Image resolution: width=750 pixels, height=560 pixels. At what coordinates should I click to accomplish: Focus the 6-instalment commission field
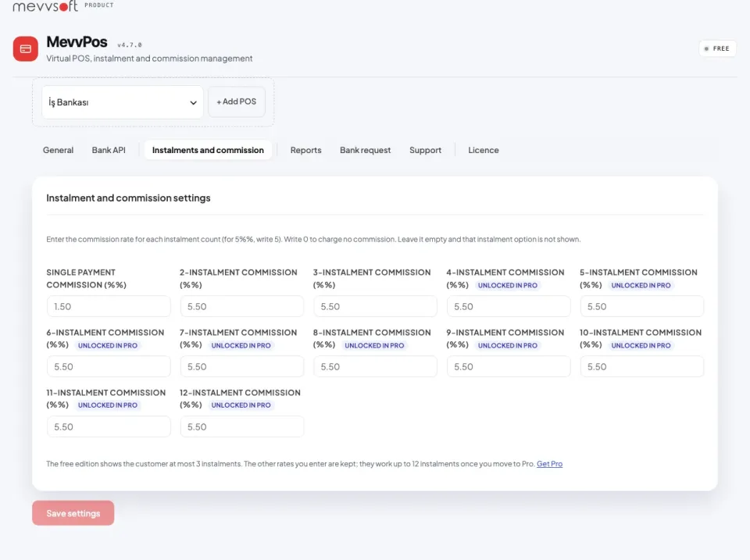click(109, 366)
